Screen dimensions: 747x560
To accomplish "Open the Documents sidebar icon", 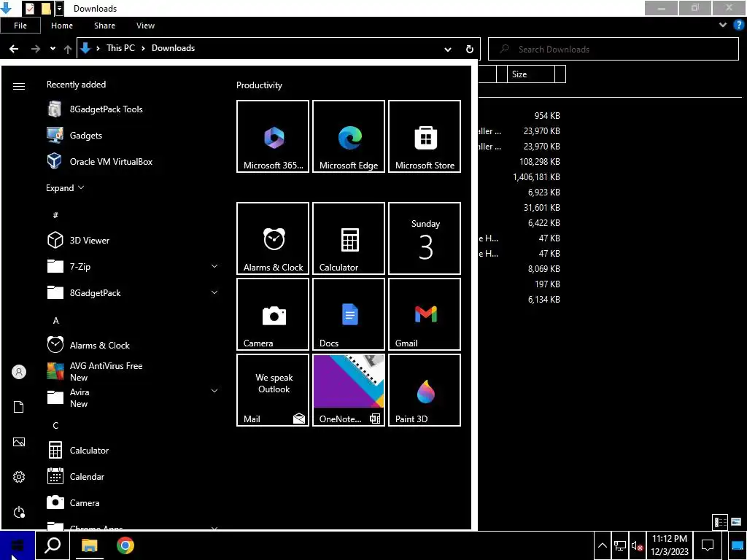I will click(x=18, y=407).
